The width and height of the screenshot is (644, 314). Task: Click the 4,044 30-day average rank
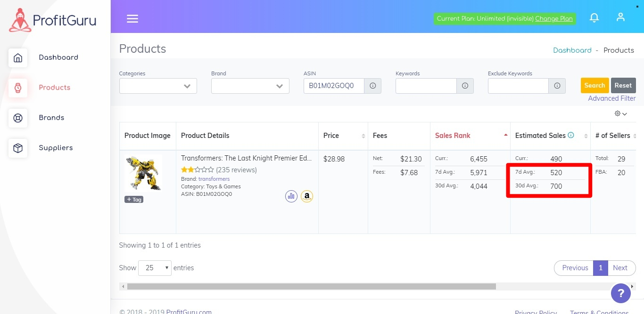(x=479, y=186)
